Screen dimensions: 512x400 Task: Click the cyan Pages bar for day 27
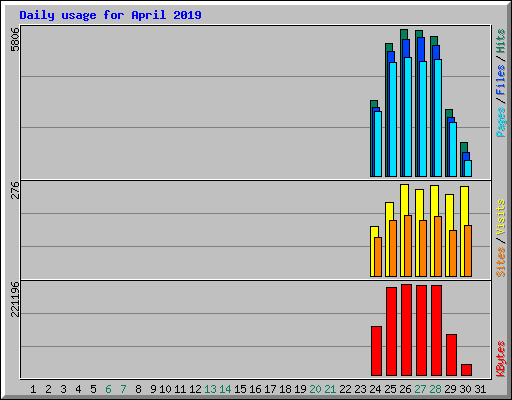(423, 119)
